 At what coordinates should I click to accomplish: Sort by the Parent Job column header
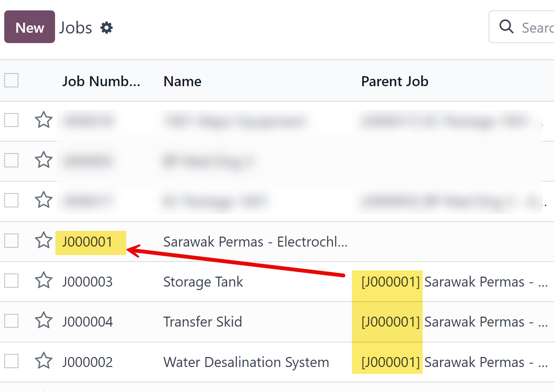pyautogui.click(x=395, y=81)
